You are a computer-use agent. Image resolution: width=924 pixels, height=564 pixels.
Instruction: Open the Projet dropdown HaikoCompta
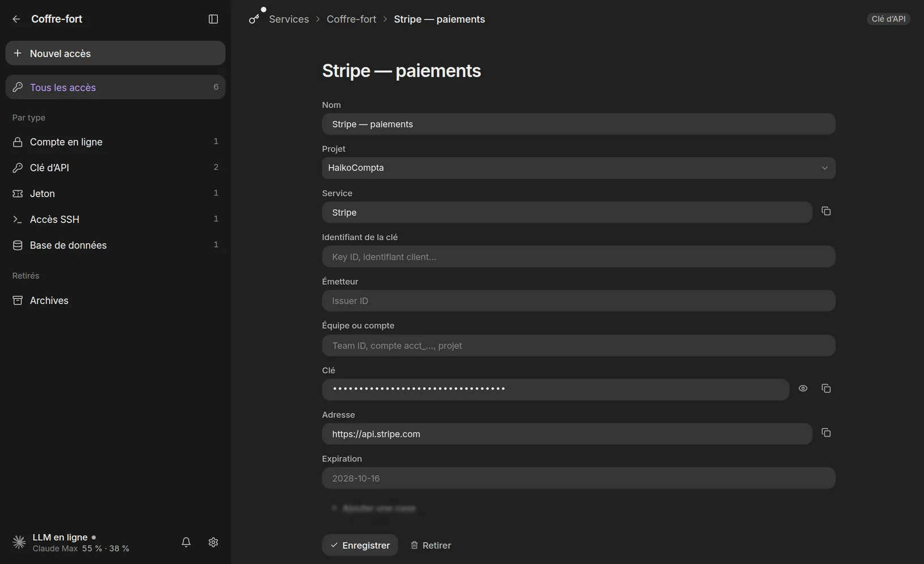579,168
